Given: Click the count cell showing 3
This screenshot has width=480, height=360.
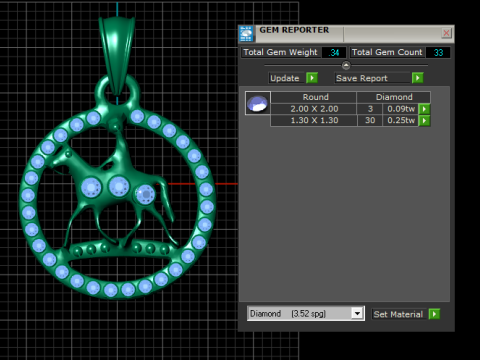Looking at the screenshot, I should point(370,109).
